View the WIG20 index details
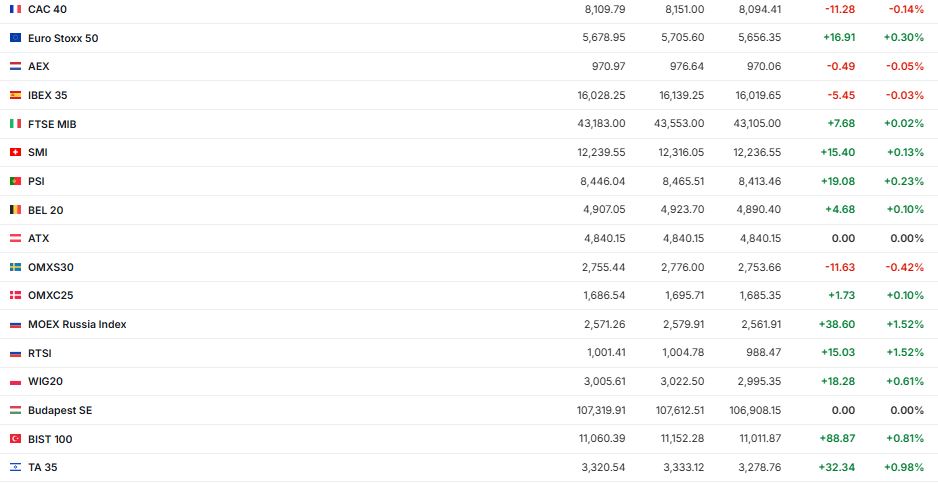The width and height of the screenshot is (938, 484). pyautogui.click(x=45, y=381)
